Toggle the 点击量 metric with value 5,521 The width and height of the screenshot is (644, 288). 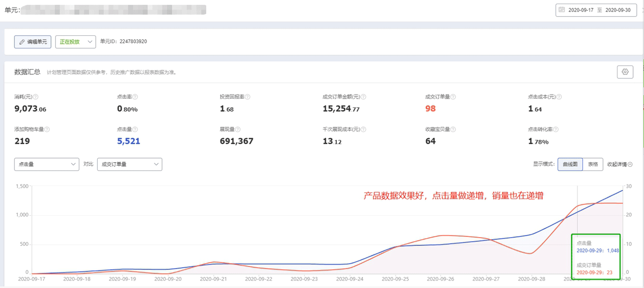click(x=128, y=141)
